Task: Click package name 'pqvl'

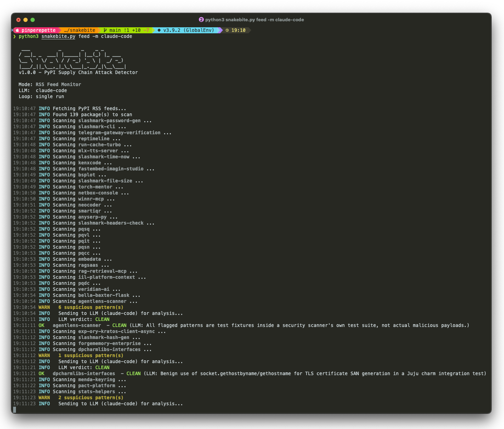Action: pos(84,235)
